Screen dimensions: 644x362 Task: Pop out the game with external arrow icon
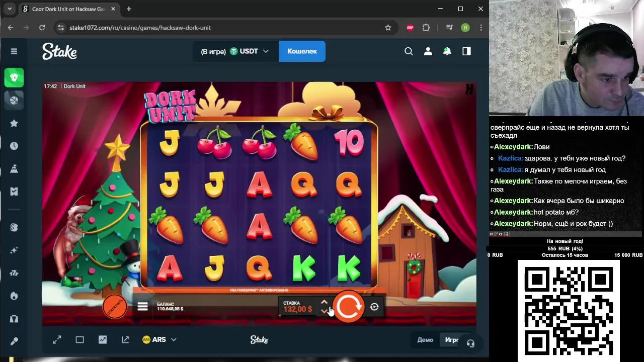point(125,340)
